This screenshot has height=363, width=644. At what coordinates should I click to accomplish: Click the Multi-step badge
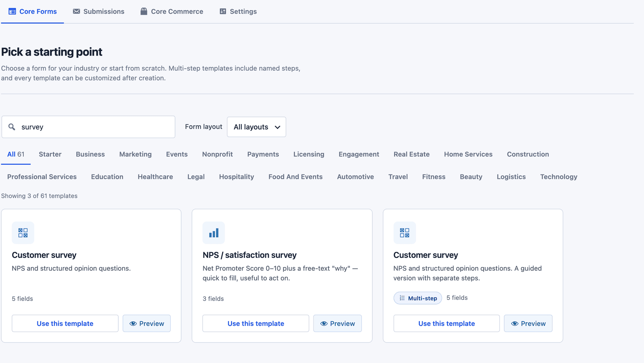tap(418, 298)
